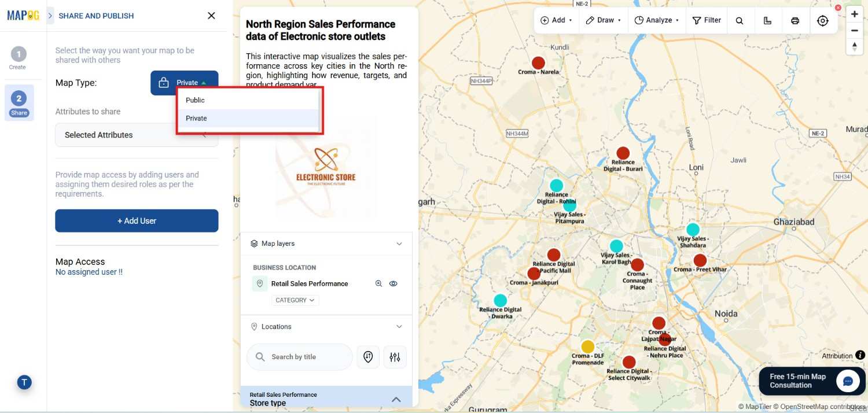Select the yellow Croma - DLF Promenade marker
The height and width of the screenshot is (413, 868).
(x=587, y=346)
